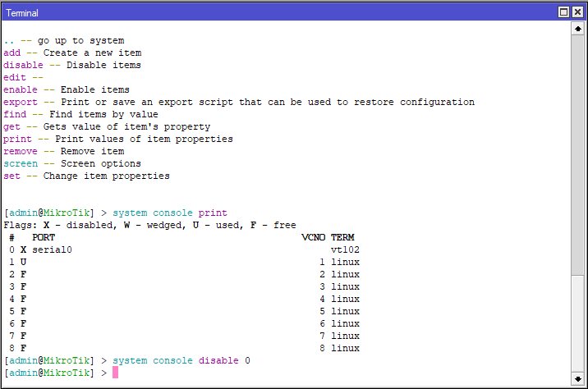Click the vertical scrollbar track
The height and width of the screenshot is (389, 588).
[x=578, y=205]
